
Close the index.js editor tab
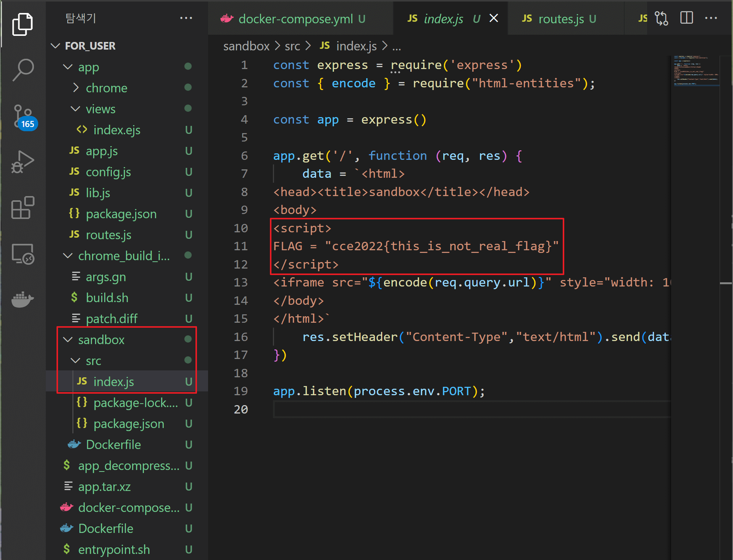[494, 18]
